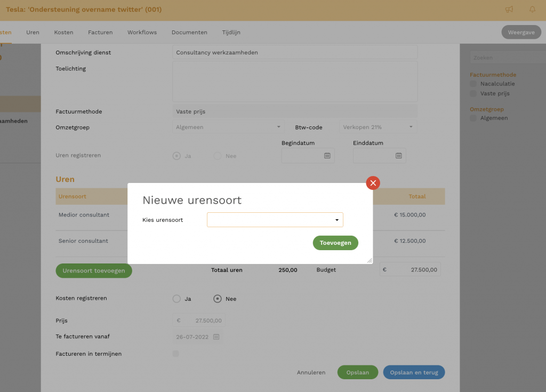Viewport: 546px width, 392px height.
Task: Open the Workflows tab
Action: 142,32
